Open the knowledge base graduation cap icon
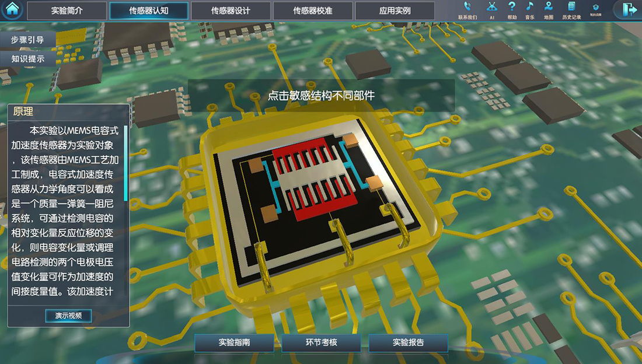This screenshot has width=642, height=364. [595, 9]
